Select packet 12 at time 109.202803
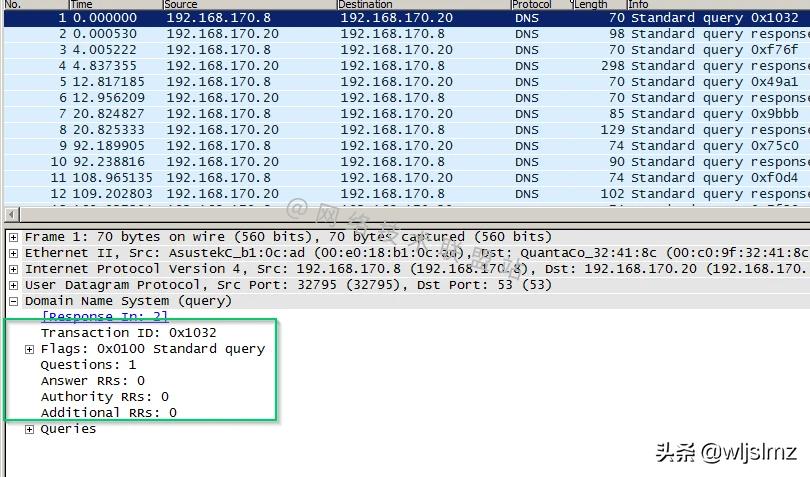Image resolution: width=810 pixels, height=477 pixels. click(x=407, y=194)
